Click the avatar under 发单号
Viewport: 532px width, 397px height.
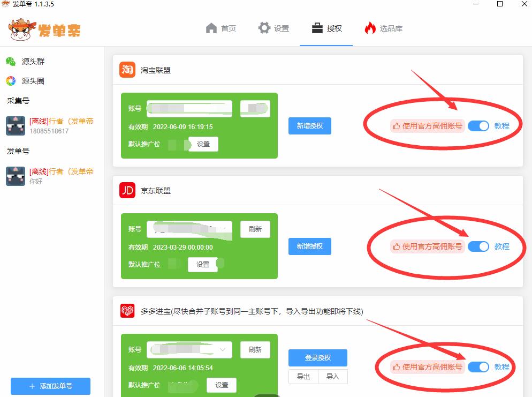click(16, 176)
